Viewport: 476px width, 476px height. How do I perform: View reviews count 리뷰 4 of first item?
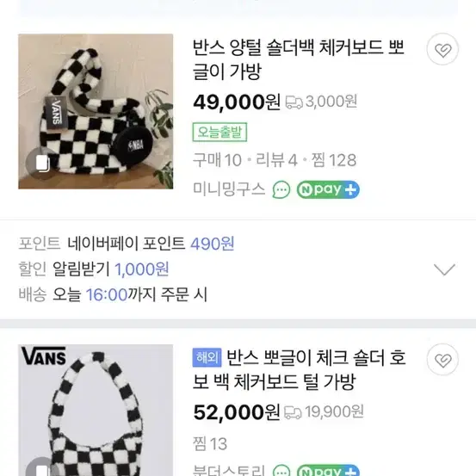(276, 160)
